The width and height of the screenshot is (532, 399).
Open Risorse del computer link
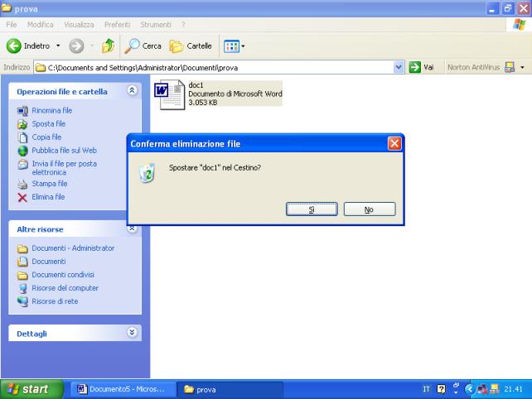tap(65, 288)
